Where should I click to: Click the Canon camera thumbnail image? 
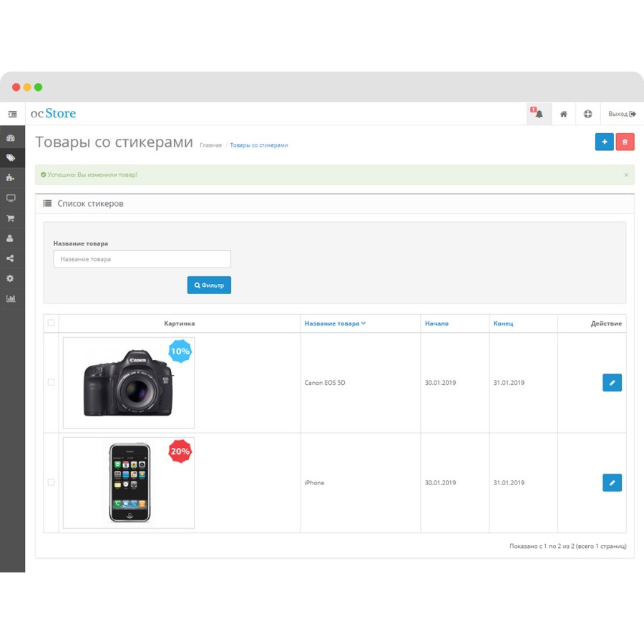[129, 383]
